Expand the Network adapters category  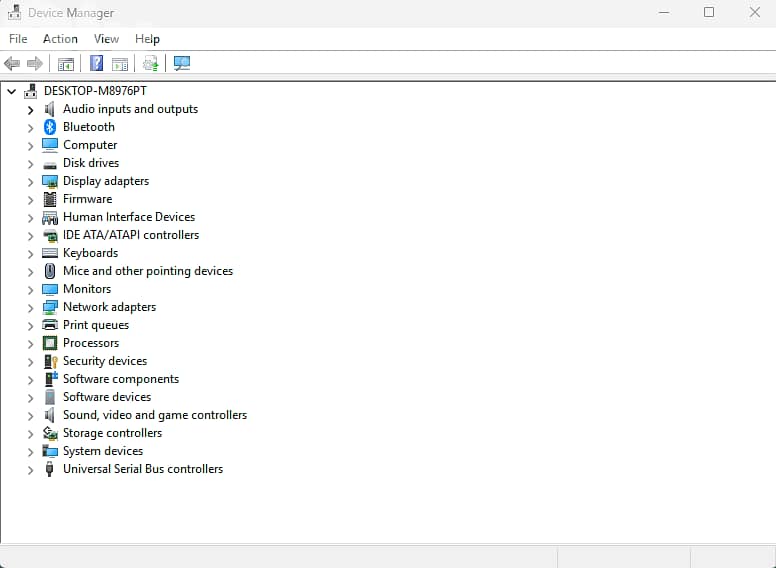(31, 308)
